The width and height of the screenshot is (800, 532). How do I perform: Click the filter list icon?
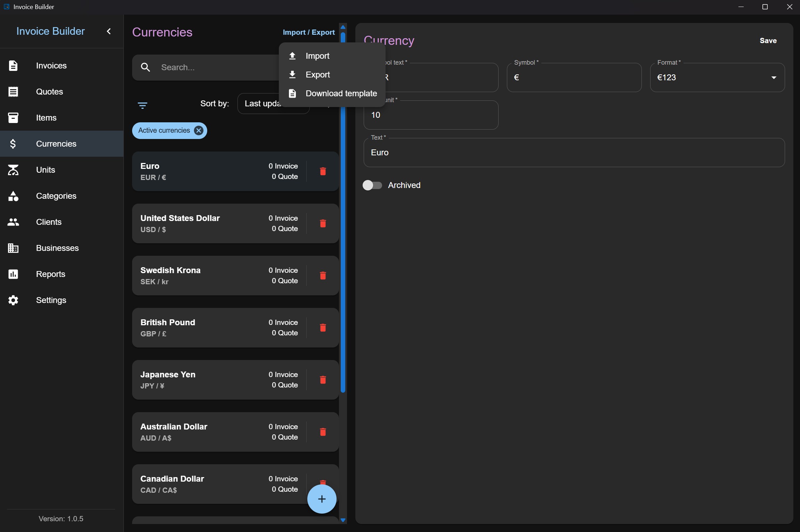(x=143, y=105)
